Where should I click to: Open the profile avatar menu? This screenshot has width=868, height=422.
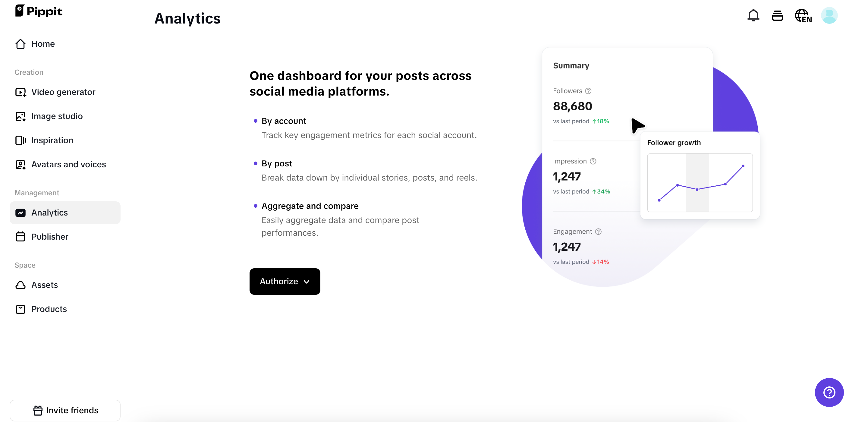pyautogui.click(x=830, y=15)
